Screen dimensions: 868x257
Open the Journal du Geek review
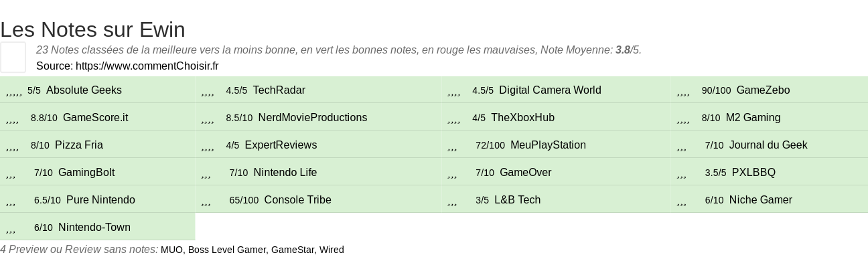768,145
